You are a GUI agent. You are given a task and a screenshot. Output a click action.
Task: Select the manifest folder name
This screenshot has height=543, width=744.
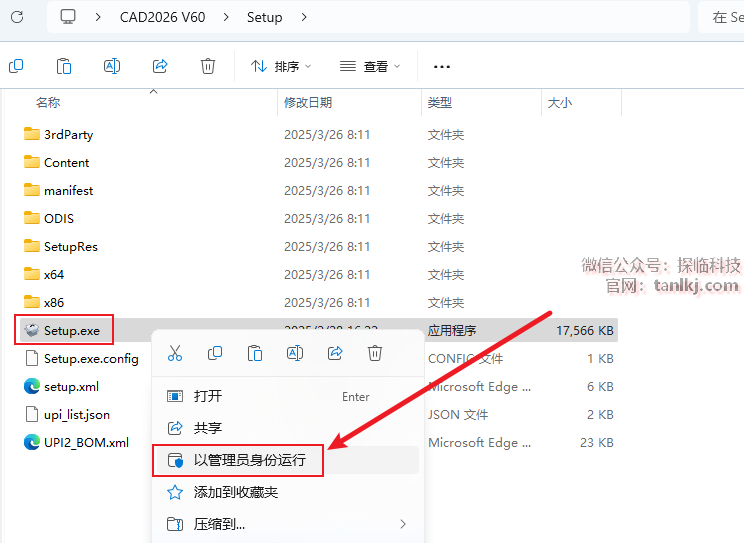coord(68,190)
